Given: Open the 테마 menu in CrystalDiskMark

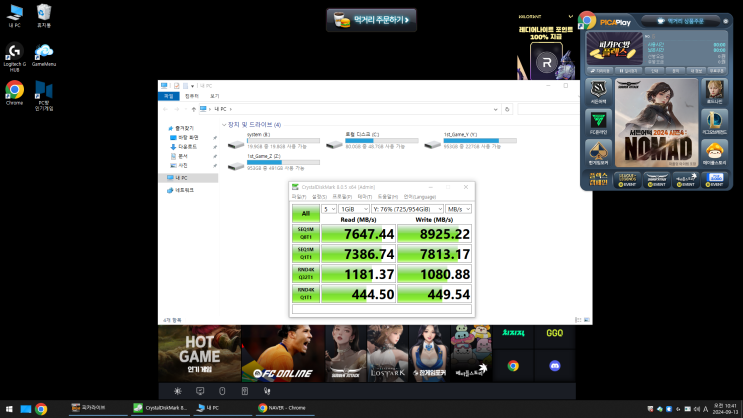Looking at the screenshot, I should [364, 197].
